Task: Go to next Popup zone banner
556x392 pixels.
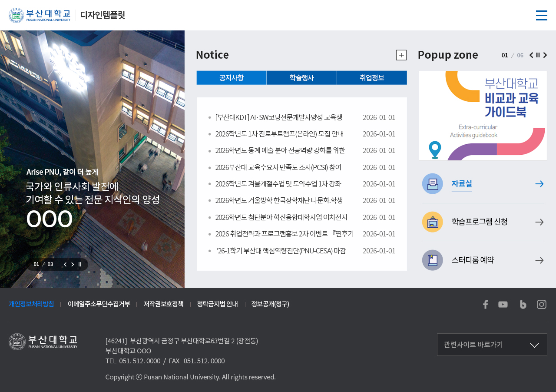Action: [545, 55]
